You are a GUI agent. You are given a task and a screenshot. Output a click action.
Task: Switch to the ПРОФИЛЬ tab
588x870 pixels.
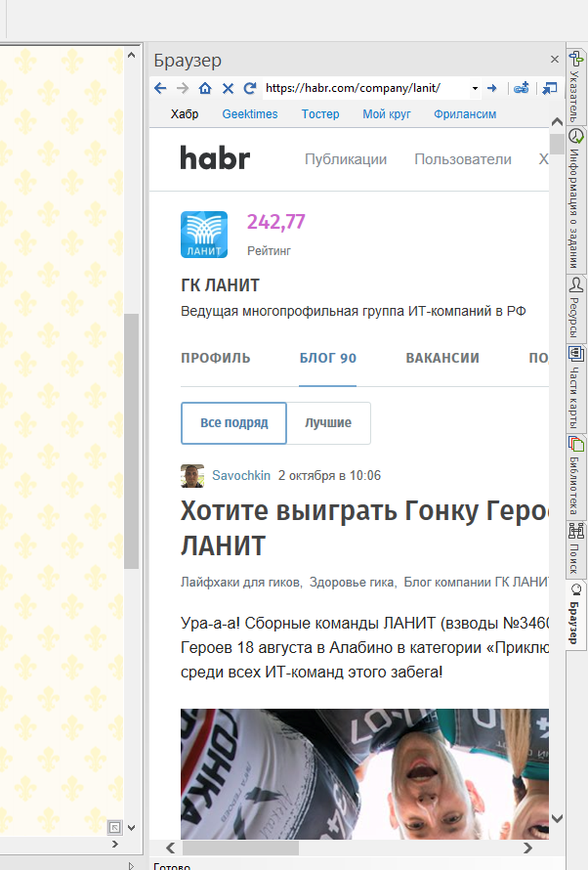click(216, 358)
